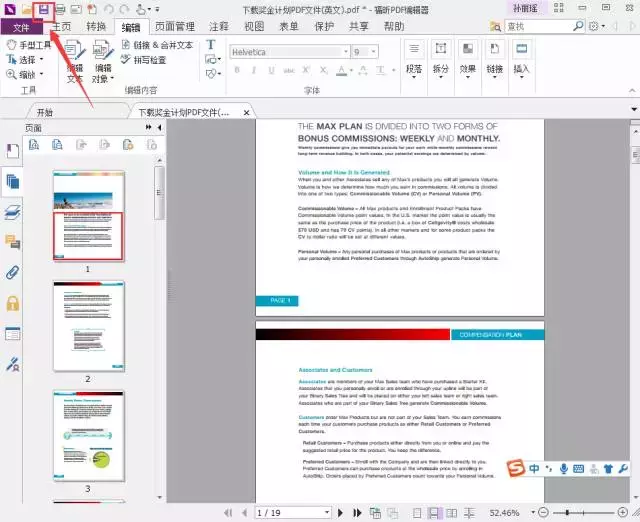This screenshot has height=522, width=640.
Task: Click the Save icon in the quick toolbar
Action: pos(44,9)
